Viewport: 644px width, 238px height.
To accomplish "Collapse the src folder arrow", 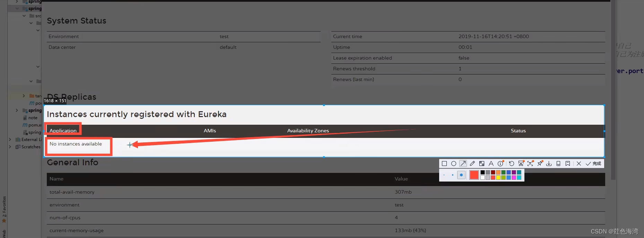I will click(x=24, y=16).
